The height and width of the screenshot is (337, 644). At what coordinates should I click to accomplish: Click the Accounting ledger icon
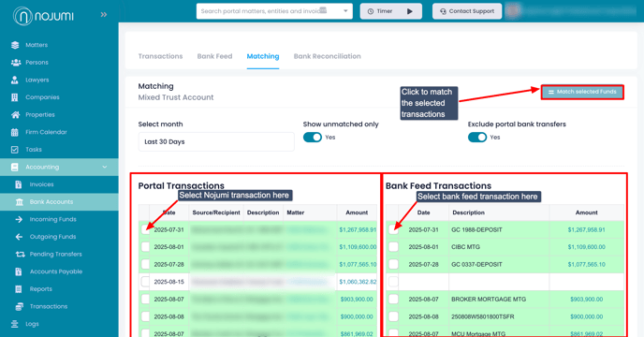pyautogui.click(x=15, y=168)
